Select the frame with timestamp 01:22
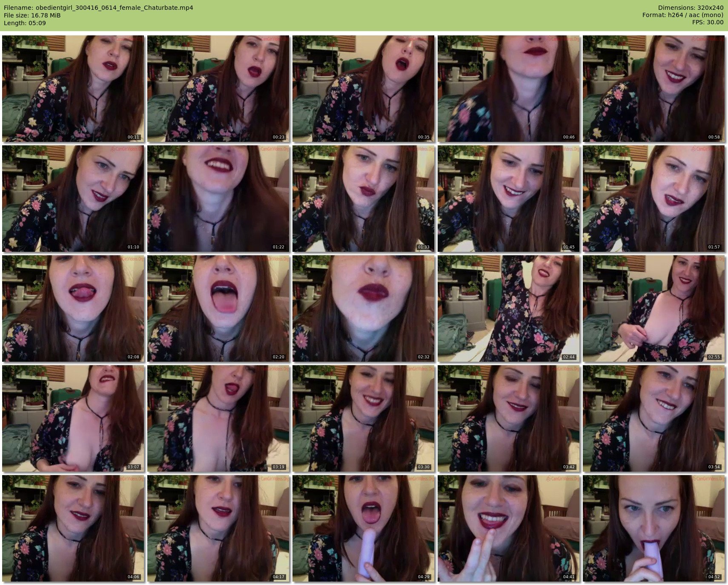 218,199
